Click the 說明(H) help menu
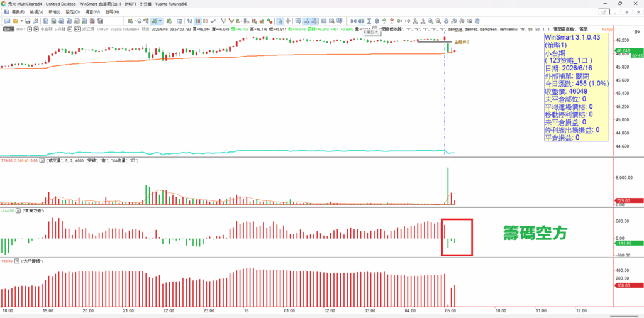Viewport: 644px width, 318px height. pyautogui.click(x=112, y=12)
